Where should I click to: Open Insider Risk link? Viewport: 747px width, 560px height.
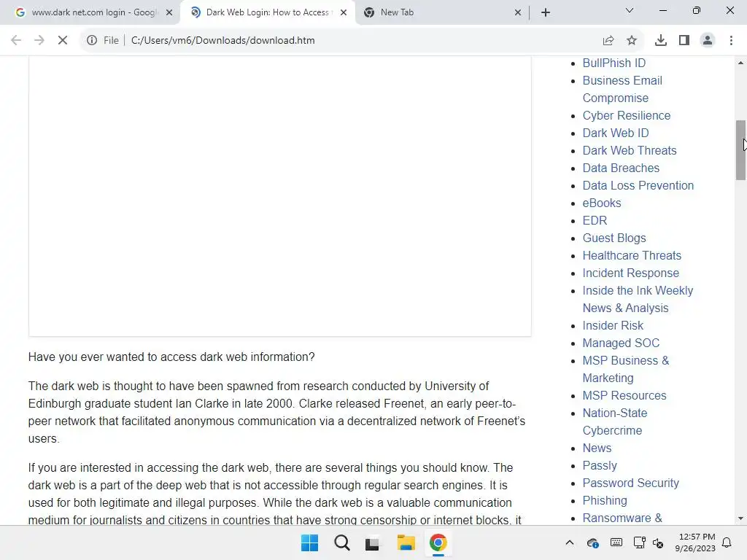tap(613, 325)
